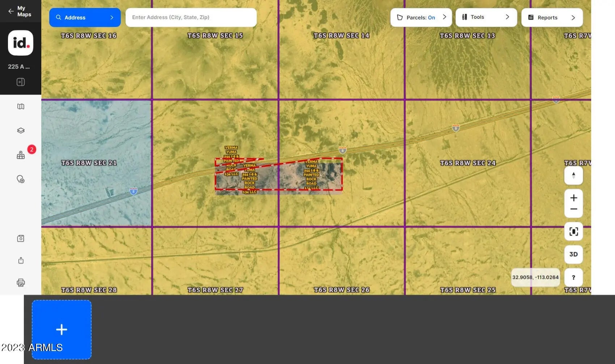
Task: Click the blue add tile button
Action: click(x=61, y=329)
